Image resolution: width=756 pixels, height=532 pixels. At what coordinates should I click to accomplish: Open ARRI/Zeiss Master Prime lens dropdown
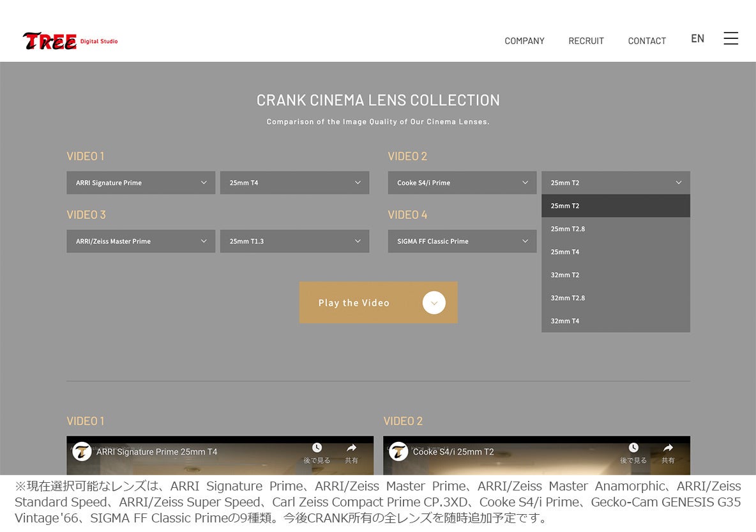pos(140,241)
